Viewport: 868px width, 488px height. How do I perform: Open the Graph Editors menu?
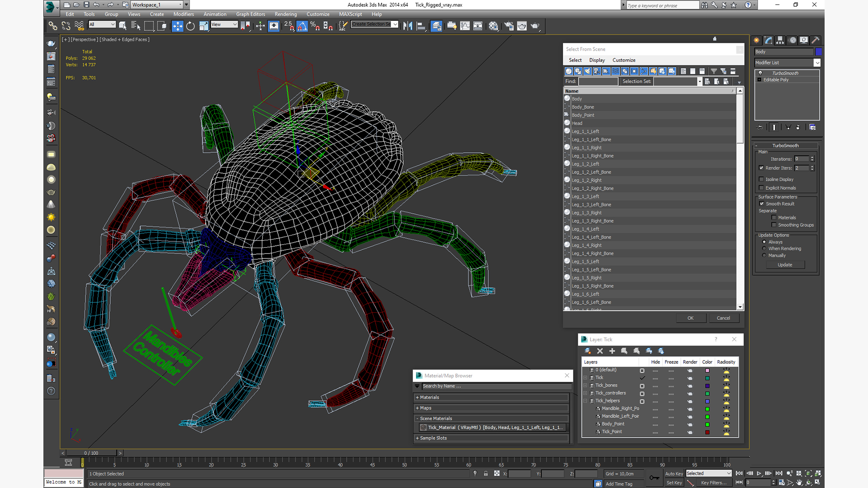[250, 14]
